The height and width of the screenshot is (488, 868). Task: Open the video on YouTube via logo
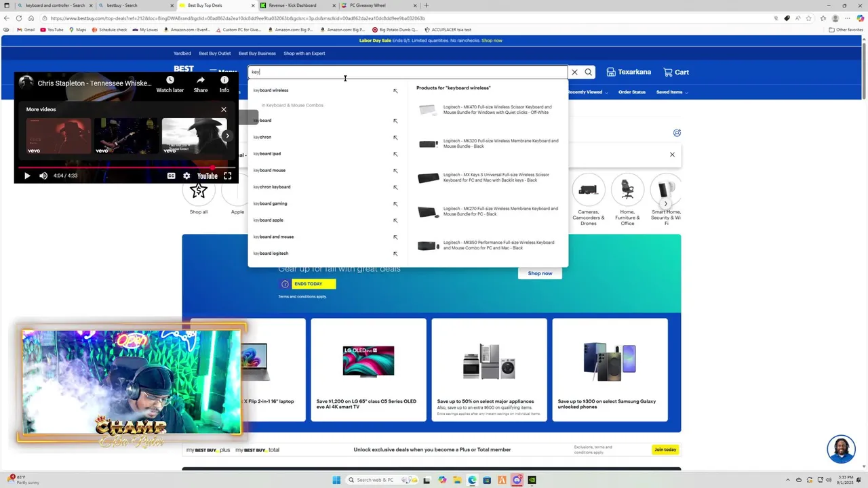click(x=207, y=176)
